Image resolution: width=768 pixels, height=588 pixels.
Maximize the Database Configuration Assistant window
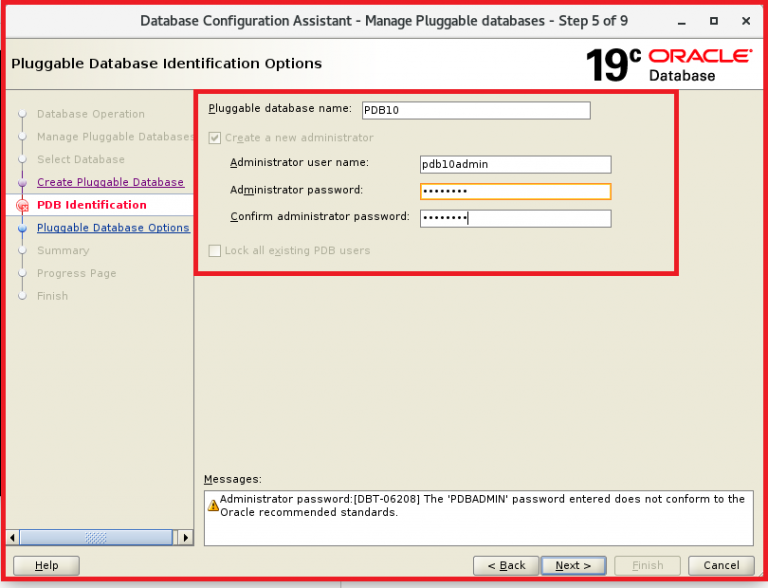click(714, 21)
